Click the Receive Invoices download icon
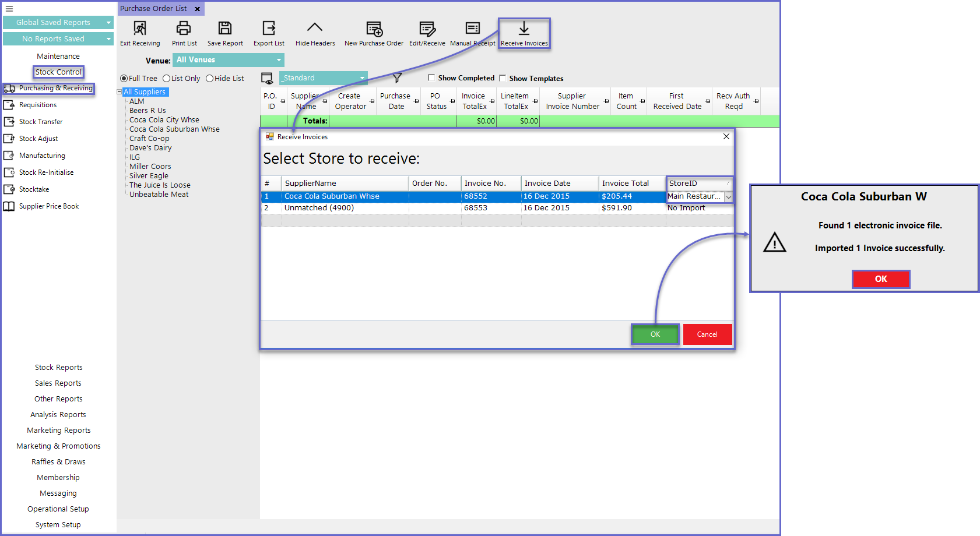The image size is (980, 536). click(524, 29)
